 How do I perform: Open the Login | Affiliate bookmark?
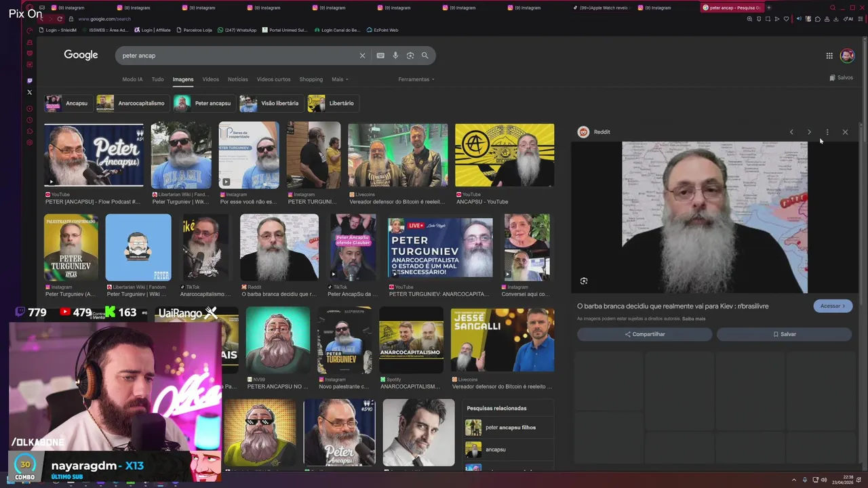[x=152, y=30]
